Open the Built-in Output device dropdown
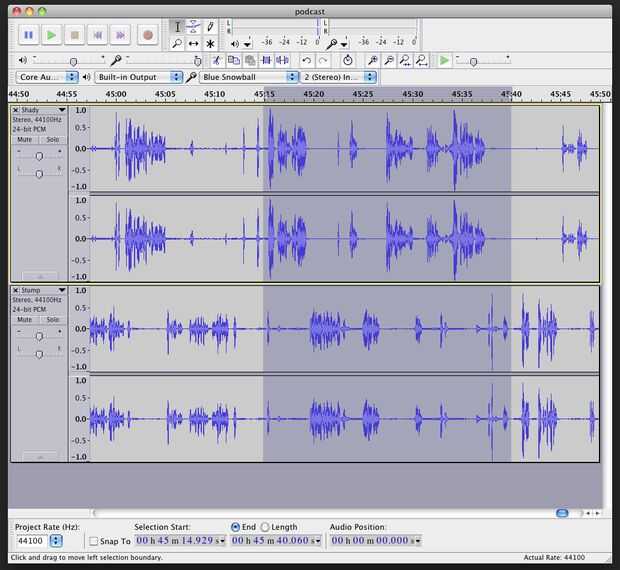620x570 pixels. click(x=140, y=76)
